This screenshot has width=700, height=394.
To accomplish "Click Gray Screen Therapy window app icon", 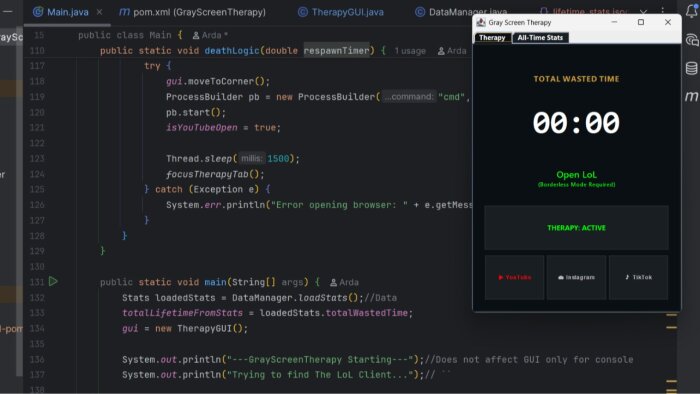I will 481,22.
